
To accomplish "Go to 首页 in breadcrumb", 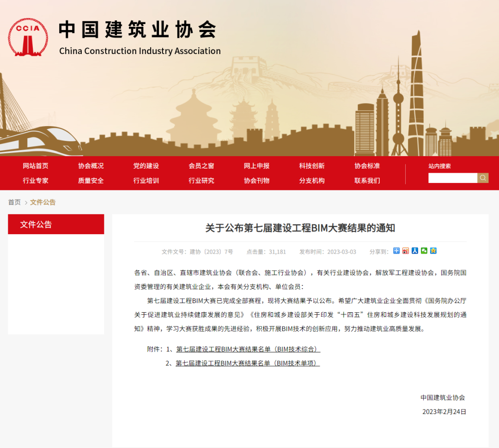I will pos(14,202).
